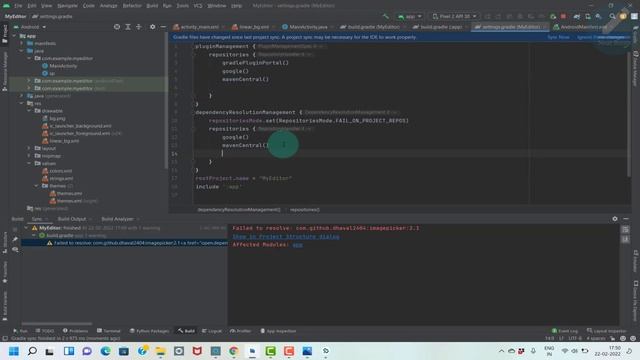Screen dimensions: 640x360
Task: Hide the Project panel with minus icon
Action: 163,27
